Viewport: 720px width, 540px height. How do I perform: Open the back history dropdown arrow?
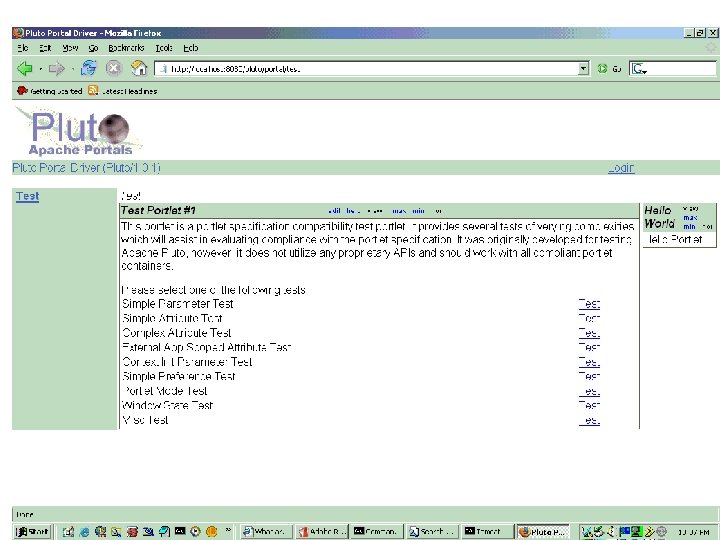click(40, 69)
